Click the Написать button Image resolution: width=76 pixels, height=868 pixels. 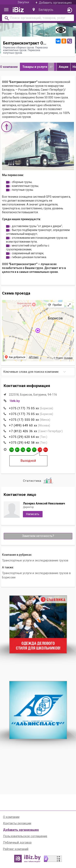[32, 514]
